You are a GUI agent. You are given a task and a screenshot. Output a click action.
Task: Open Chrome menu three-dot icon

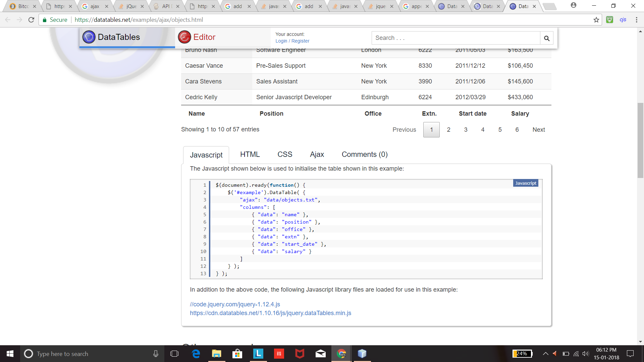[636, 20]
